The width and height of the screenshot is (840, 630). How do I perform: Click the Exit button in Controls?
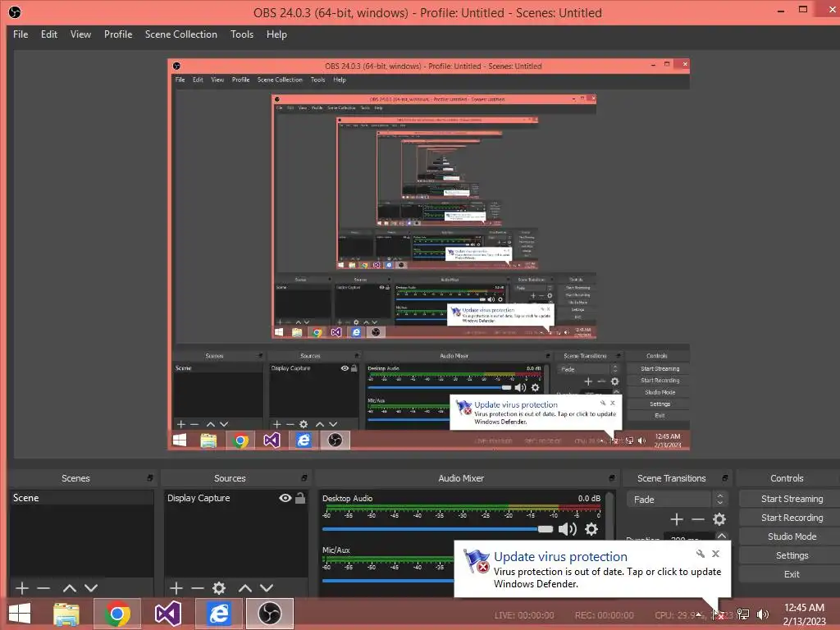click(x=792, y=574)
